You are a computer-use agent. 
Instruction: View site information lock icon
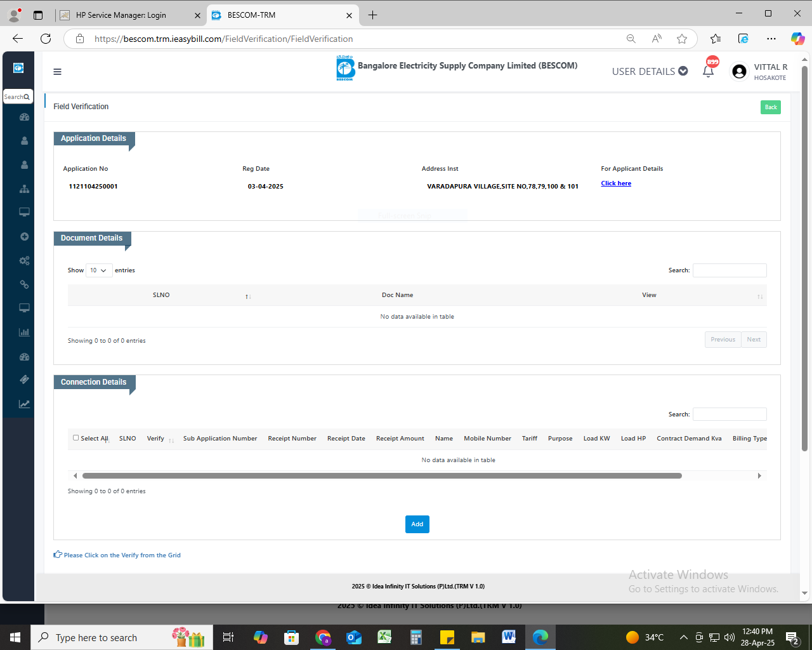point(80,39)
